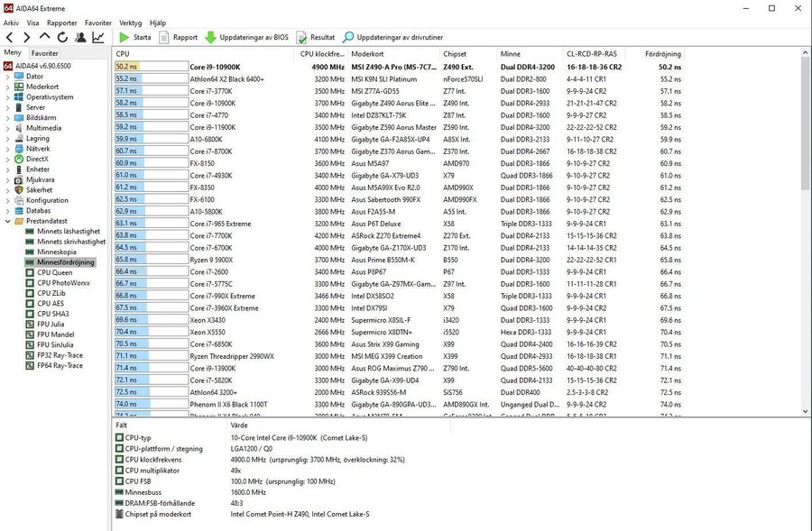This screenshot has height=531, width=812.
Task: Click the Back navigation arrow icon
Action: [9, 37]
